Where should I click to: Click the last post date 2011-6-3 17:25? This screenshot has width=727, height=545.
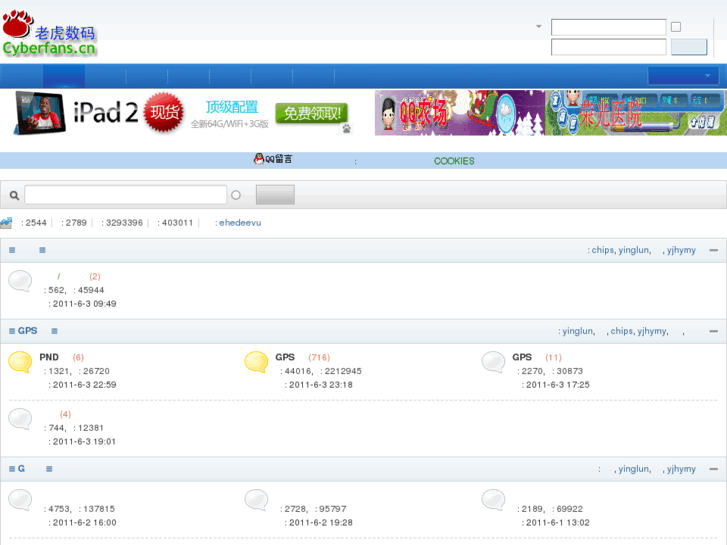pos(558,385)
